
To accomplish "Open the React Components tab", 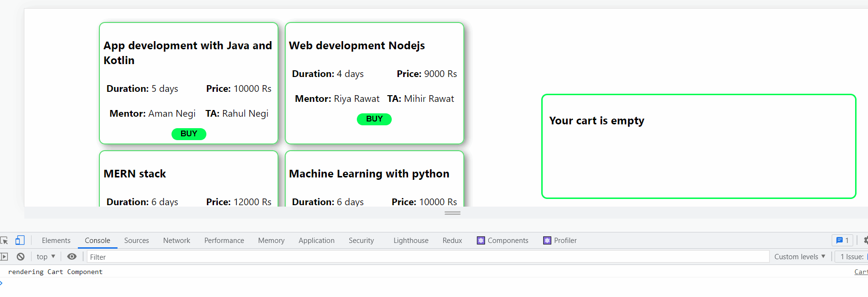I will pos(503,241).
